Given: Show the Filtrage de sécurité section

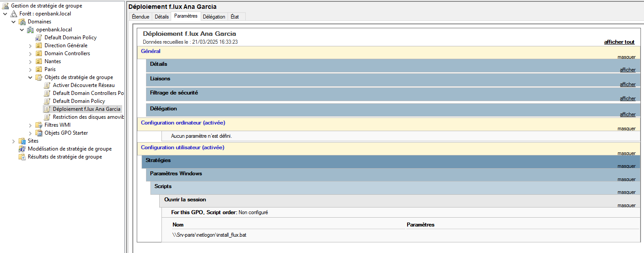Looking at the screenshot, I should pos(627,98).
